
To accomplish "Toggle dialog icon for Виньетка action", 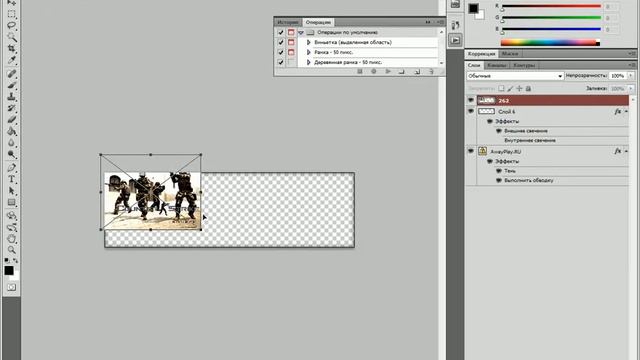I will pyautogui.click(x=291, y=42).
